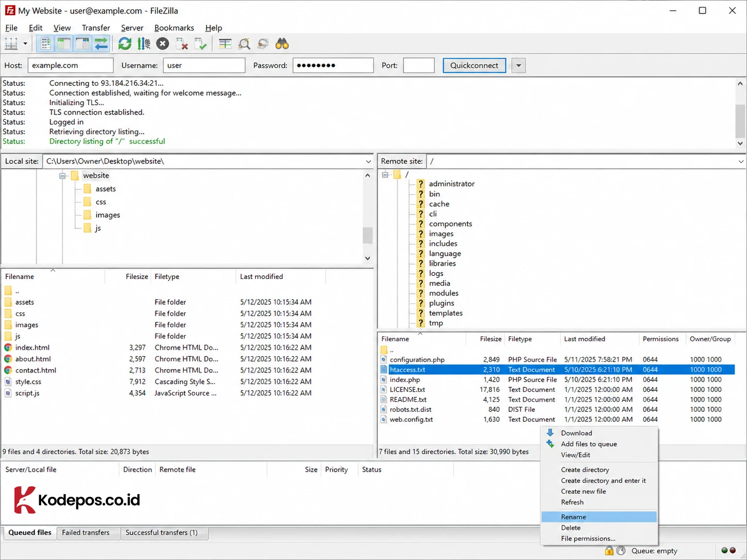747x560 pixels.
Task: Toggle synchronized browsing
Action: (263, 44)
